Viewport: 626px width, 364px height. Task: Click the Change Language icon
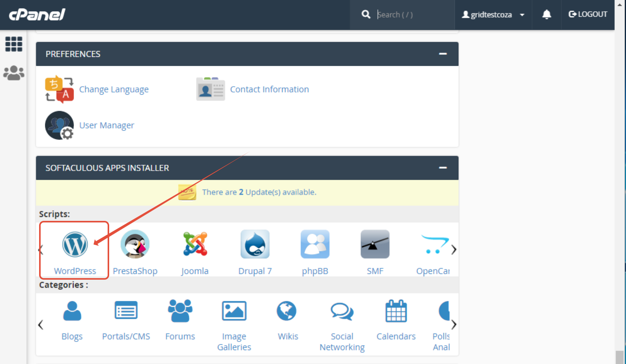[59, 89]
